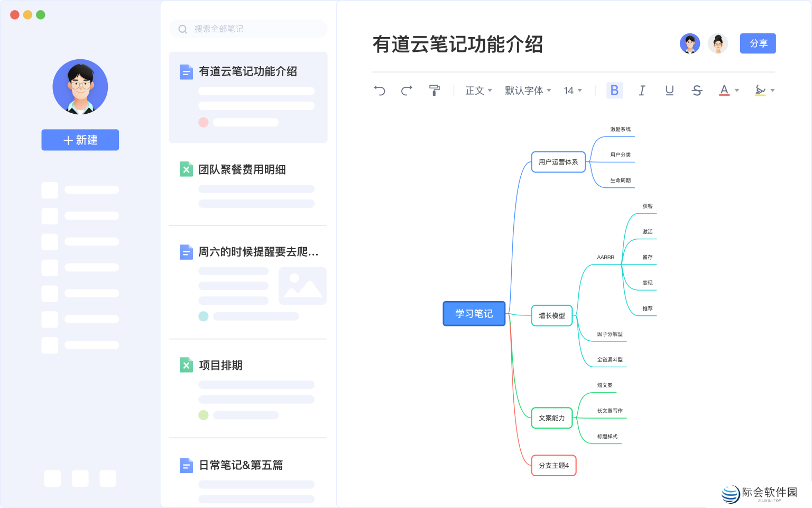Click the undo arrow icon
812x508 pixels.
point(380,90)
